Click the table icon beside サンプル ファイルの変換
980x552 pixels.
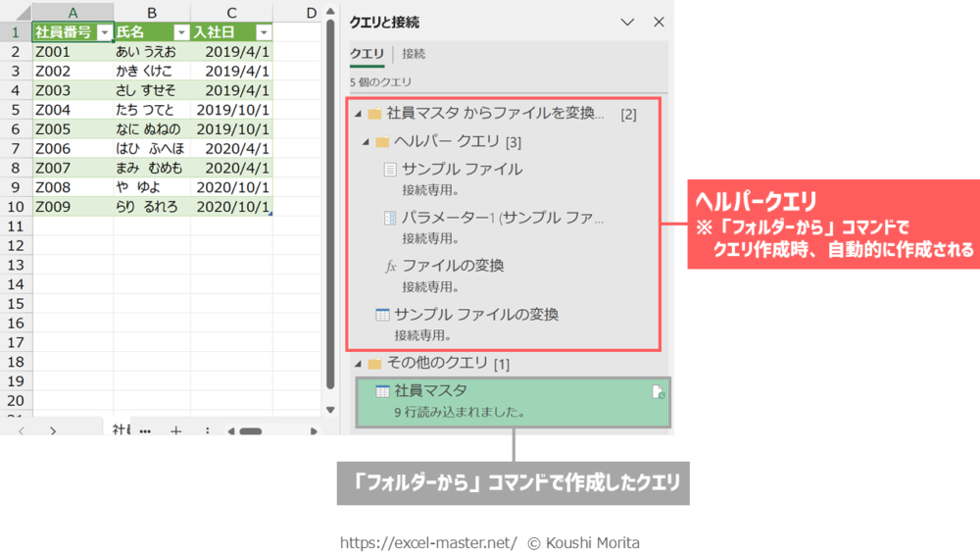click(x=382, y=315)
